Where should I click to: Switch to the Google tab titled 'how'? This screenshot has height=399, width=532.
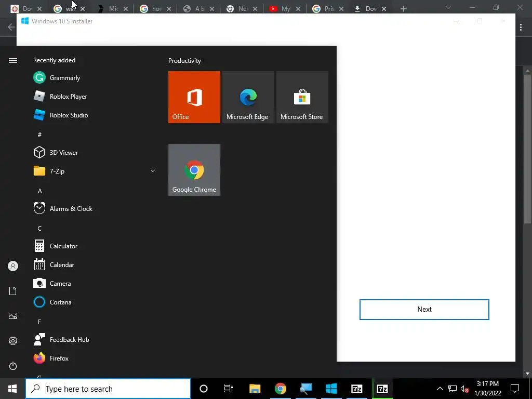155,9
